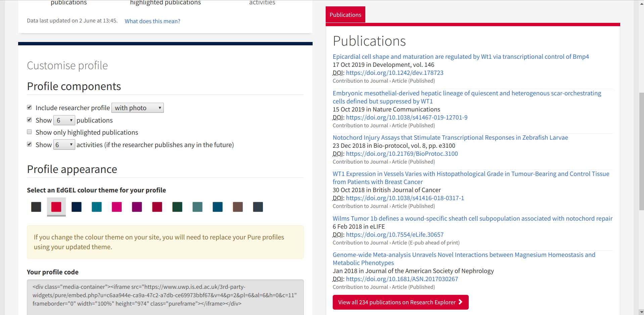Toggle the Show publications checkbox
644x315 pixels.
(x=30, y=120)
